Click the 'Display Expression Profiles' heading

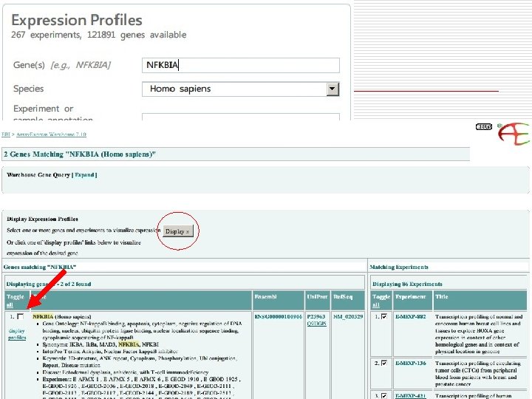[42, 219]
